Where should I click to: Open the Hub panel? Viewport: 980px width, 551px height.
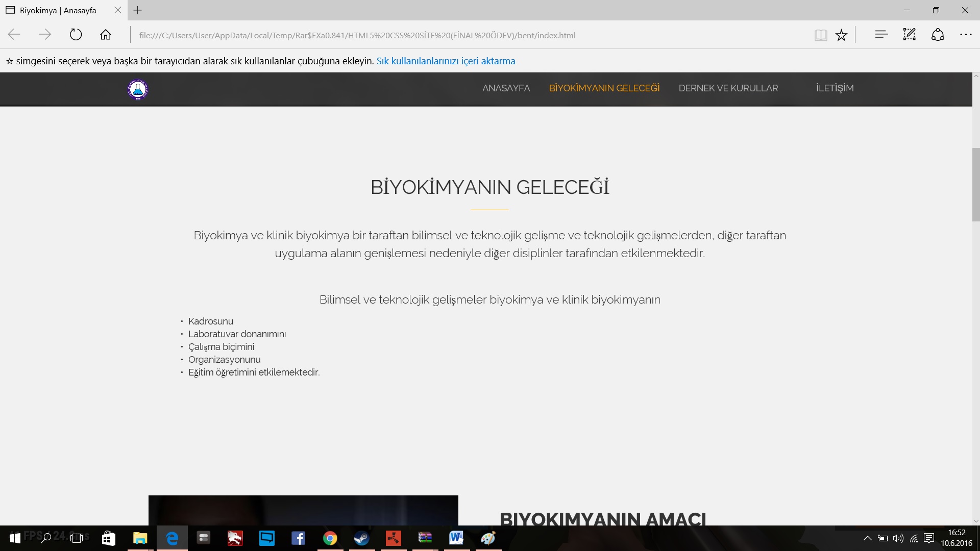881,35
